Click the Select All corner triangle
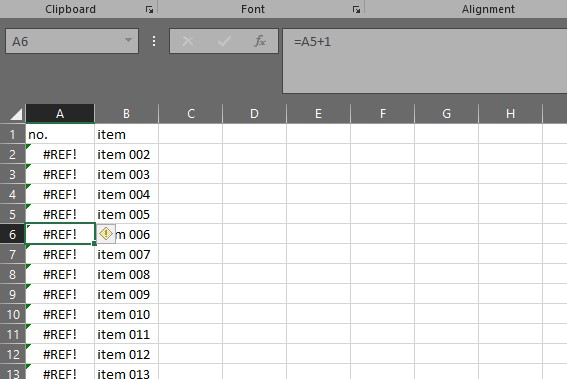Viewport: 567px width, 379px height. [16, 114]
